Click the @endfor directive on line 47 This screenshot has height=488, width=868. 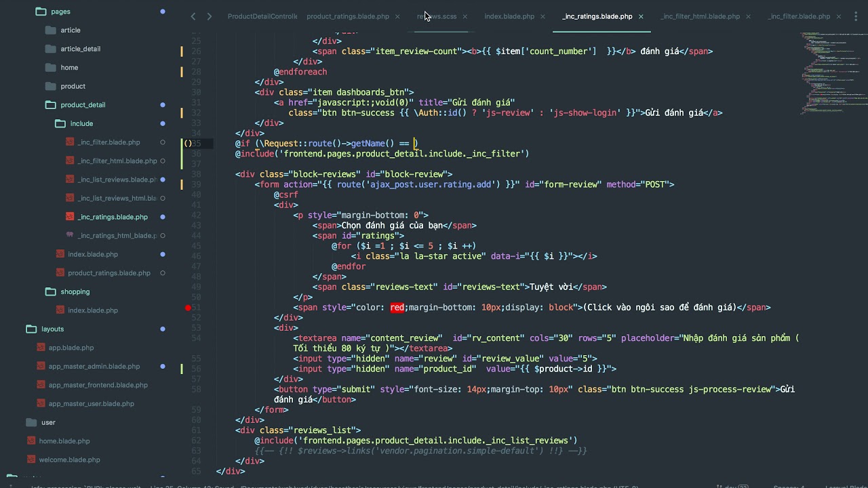(x=349, y=266)
